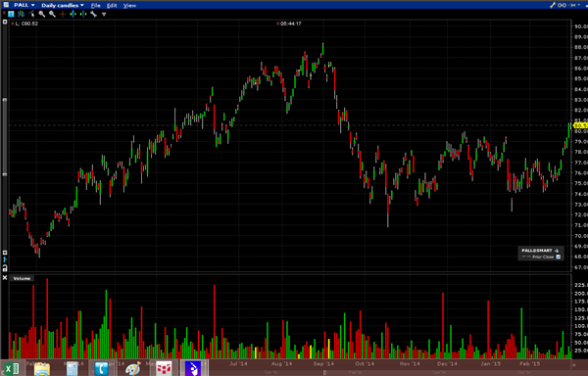Click the Jul '14 date label
Screen dimensions: 588x376
tap(238, 363)
